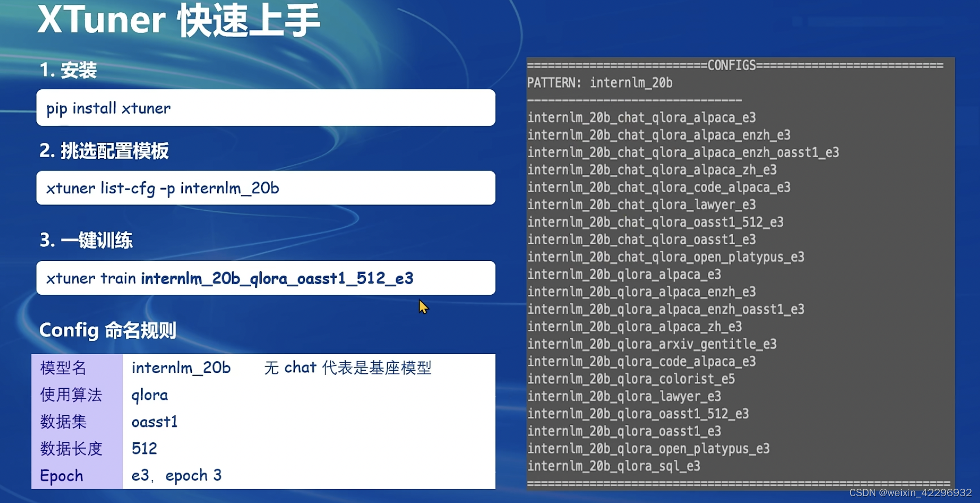Click 'internlm_20b_qlora_lawyer_e3' line
This screenshot has width=980, height=503.
(624, 397)
